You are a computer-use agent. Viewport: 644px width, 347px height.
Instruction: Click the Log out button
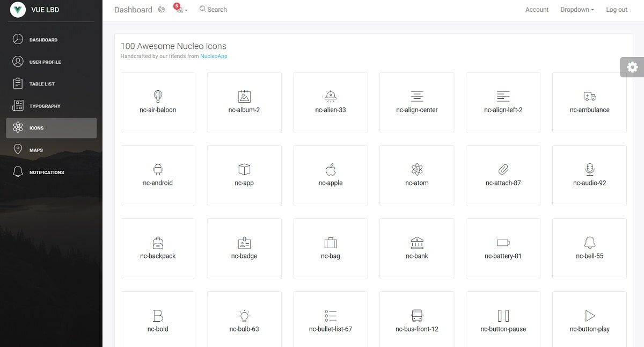click(x=616, y=9)
